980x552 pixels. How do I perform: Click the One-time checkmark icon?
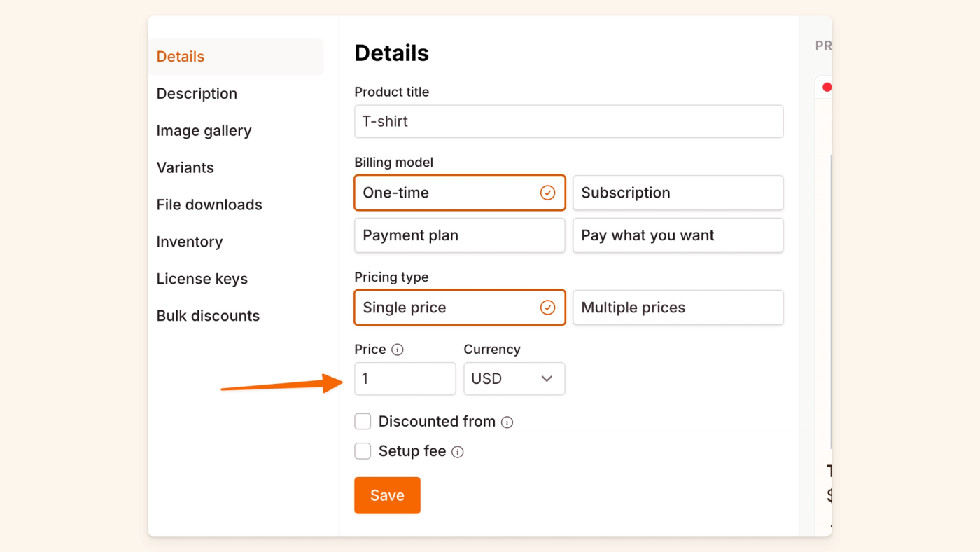(547, 193)
